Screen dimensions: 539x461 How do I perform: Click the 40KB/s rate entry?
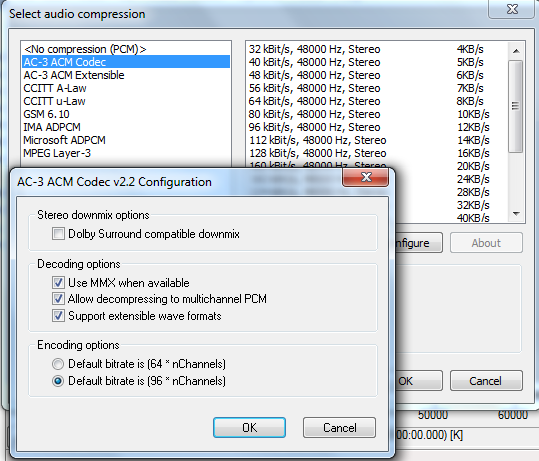[473, 218]
